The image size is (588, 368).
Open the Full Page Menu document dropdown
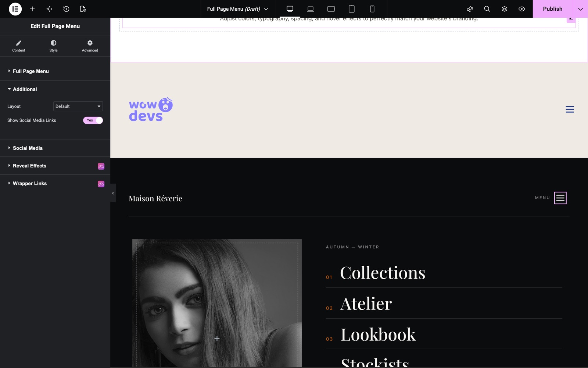click(238, 9)
